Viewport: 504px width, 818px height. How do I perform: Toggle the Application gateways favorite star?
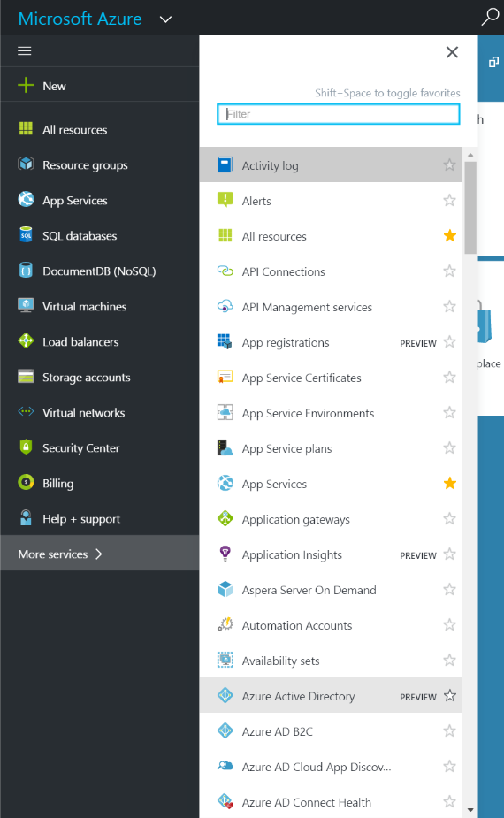click(449, 518)
